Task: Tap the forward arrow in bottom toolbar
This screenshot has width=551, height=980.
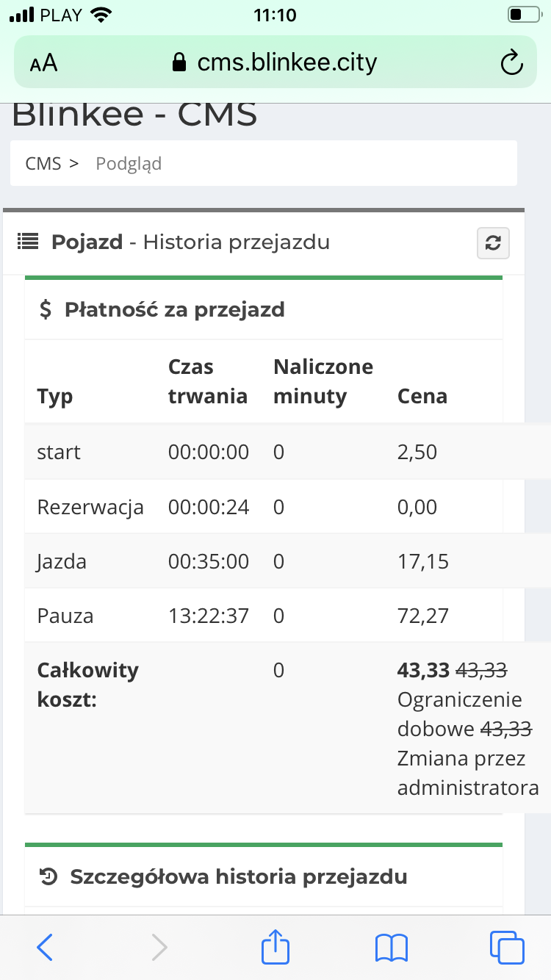Action: point(159,947)
